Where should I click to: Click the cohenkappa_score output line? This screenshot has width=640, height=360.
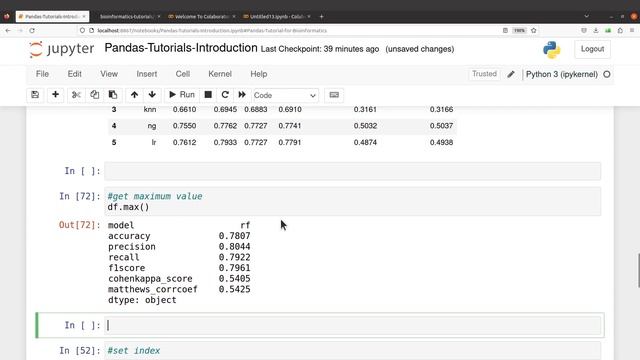[x=179, y=278]
